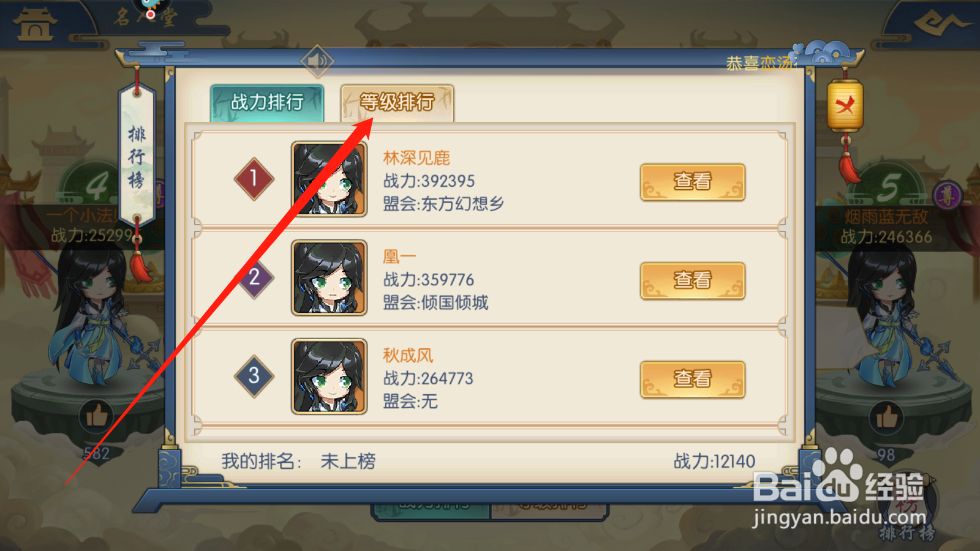Close the ranking panel with red X lantern
The height and width of the screenshot is (551, 980).
(845, 106)
